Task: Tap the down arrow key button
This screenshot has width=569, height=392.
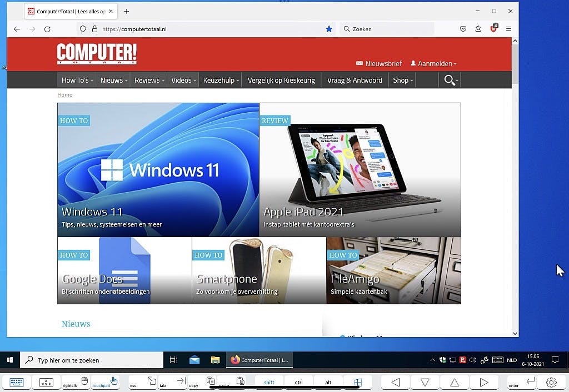Action: (x=425, y=382)
